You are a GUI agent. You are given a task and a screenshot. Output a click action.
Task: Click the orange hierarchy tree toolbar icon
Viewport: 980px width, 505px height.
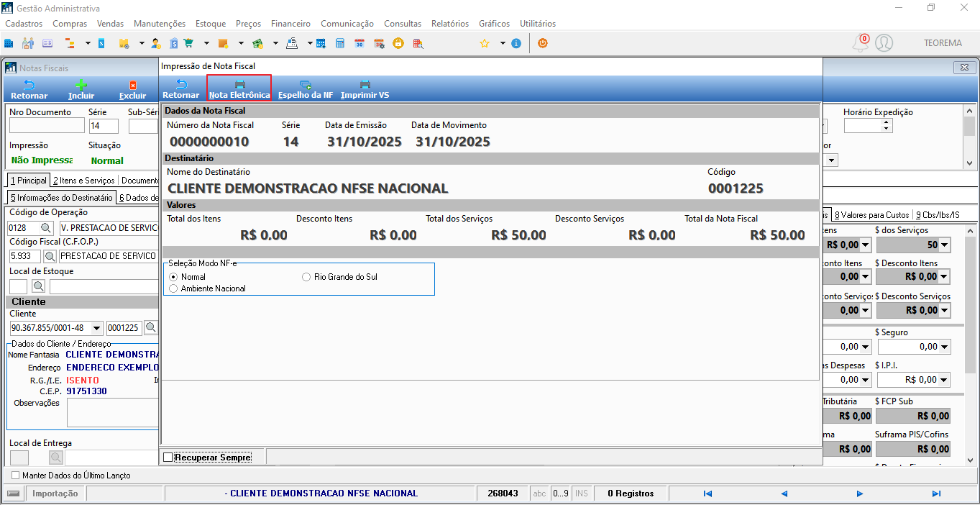click(x=70, y=43)
